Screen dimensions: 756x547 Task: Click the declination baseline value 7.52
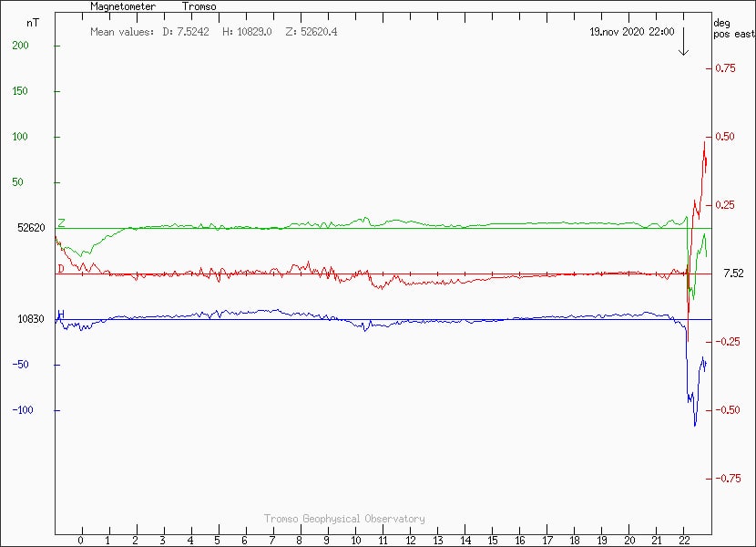click(733, 273)
